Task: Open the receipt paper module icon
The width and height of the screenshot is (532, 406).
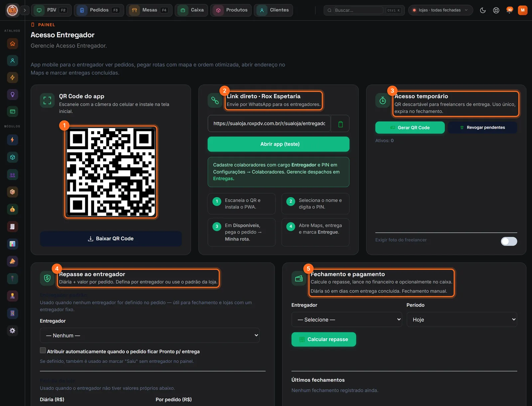Action: point(12,227)
